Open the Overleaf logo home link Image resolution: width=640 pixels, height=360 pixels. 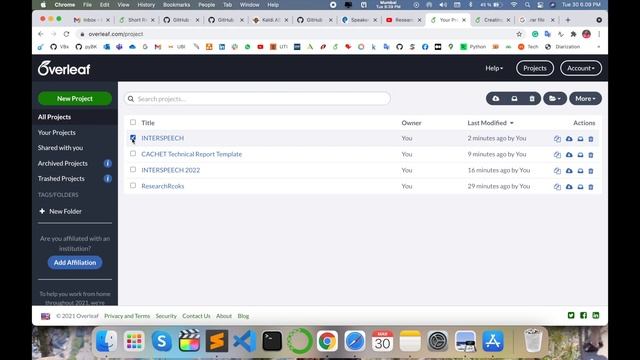click(64, 68)
